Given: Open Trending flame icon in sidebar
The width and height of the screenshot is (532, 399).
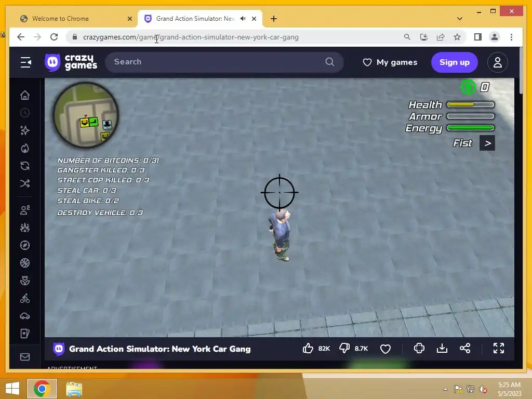Looking at the screenshot, I should [x=25, y=148].
